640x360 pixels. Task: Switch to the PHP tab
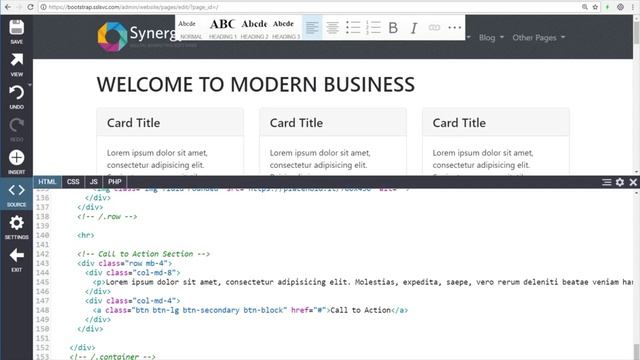click(x=115, y=182)
